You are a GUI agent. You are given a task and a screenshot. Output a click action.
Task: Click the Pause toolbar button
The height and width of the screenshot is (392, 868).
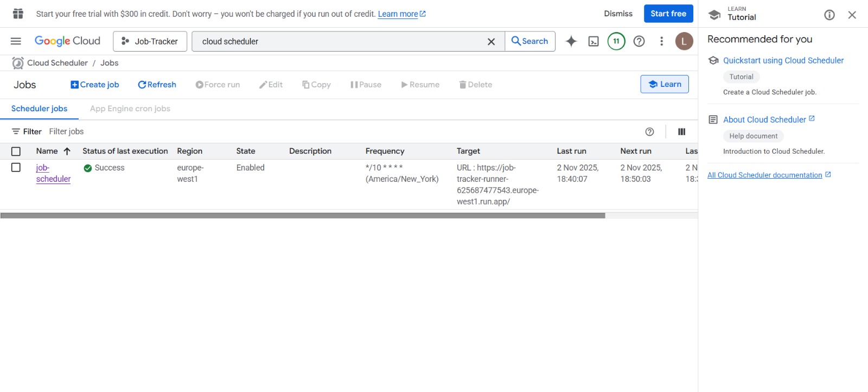[366, 85]
